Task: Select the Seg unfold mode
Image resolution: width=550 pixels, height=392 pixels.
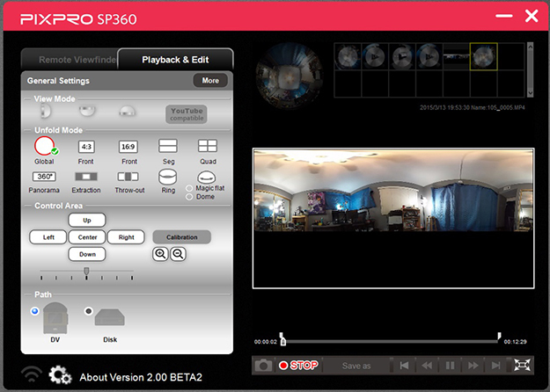Action: coord(168,146)
